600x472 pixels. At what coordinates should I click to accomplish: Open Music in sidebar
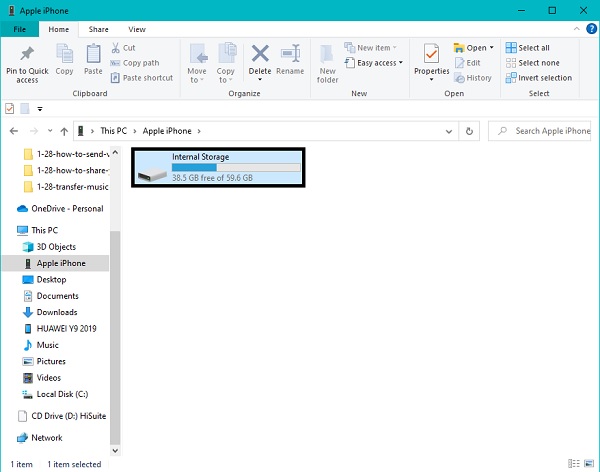pos(41,345)
